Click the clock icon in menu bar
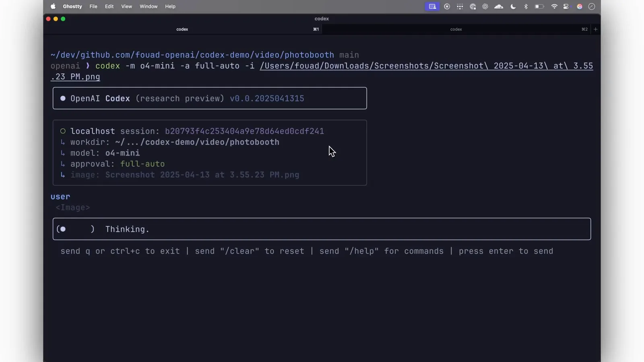This screenshot has height=362, width=644. tap(592, 6)
